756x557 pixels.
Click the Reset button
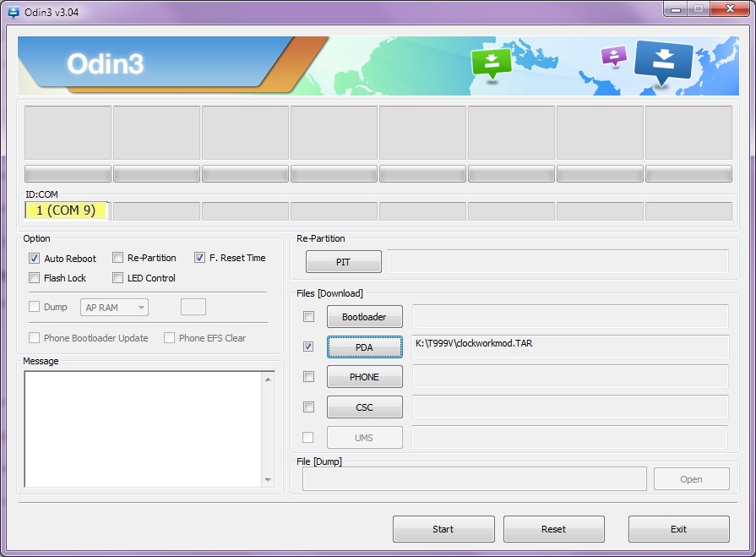pyautogui.click(x=553, y=529)
